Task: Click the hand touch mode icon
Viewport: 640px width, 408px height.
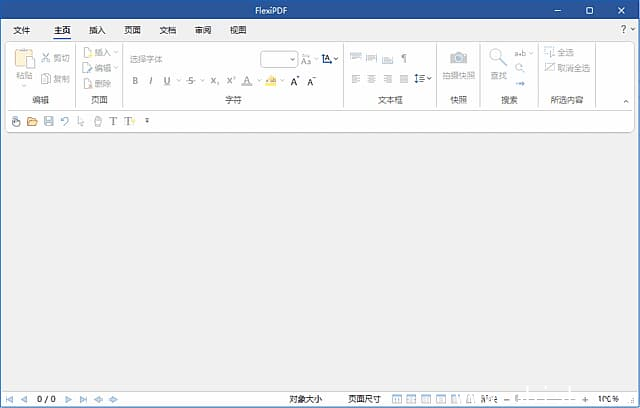Action: coord(16,121)
